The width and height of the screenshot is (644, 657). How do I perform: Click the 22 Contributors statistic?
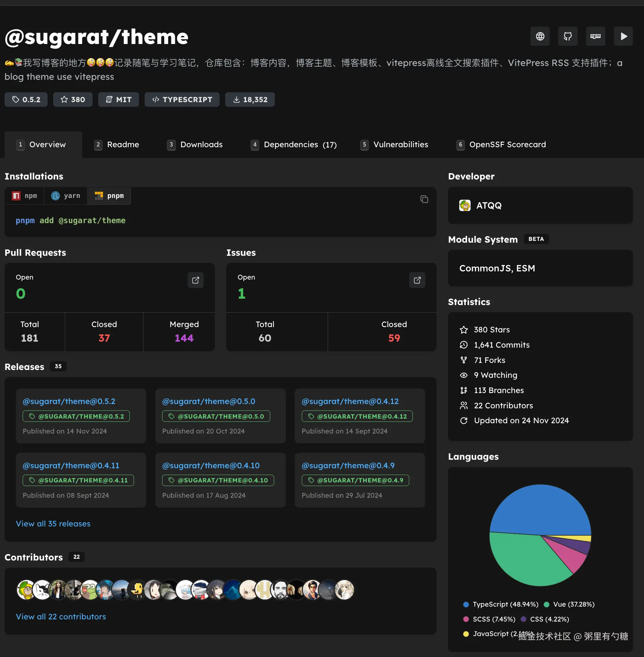(496, 405)
